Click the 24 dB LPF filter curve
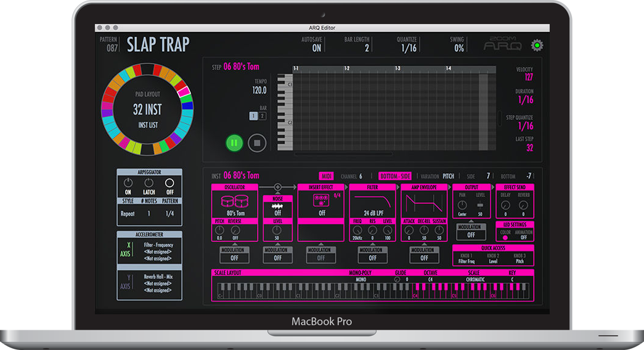Viewport: 644px width, 350px height. click(x=372, y=201)
